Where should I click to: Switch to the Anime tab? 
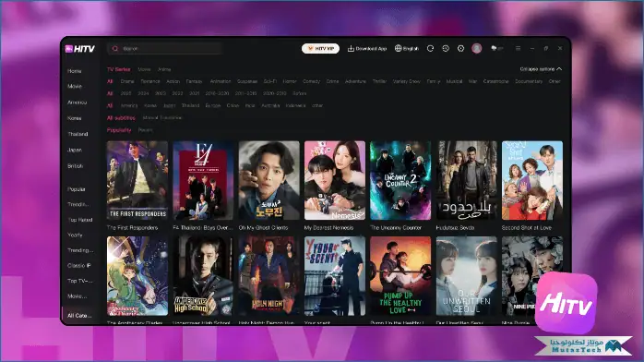click(x=164, y=69)
